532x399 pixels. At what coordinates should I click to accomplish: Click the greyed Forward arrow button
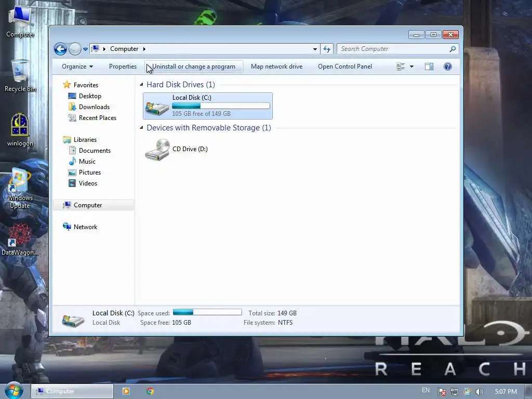pos(75,49)
